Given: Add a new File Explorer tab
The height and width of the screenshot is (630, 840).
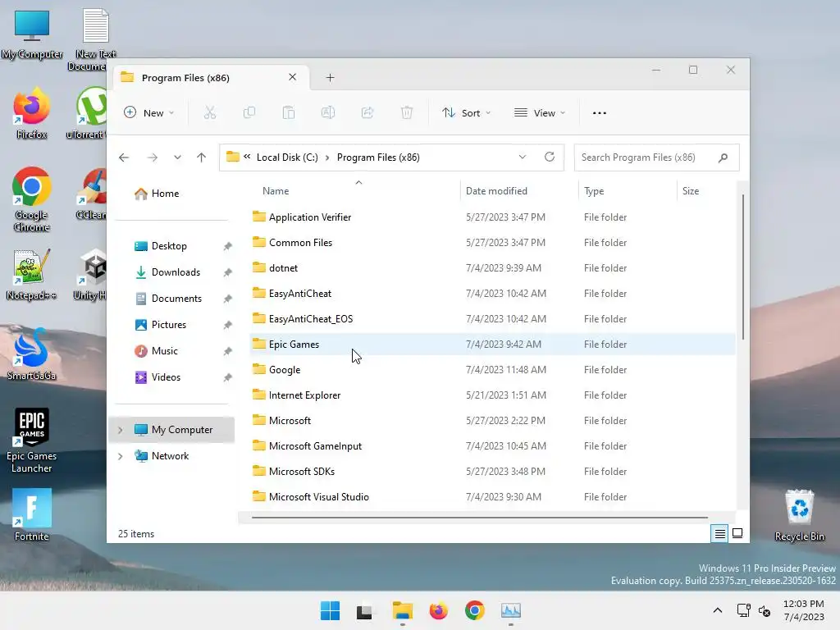Looking at the screenshot, I should [330, 78].
